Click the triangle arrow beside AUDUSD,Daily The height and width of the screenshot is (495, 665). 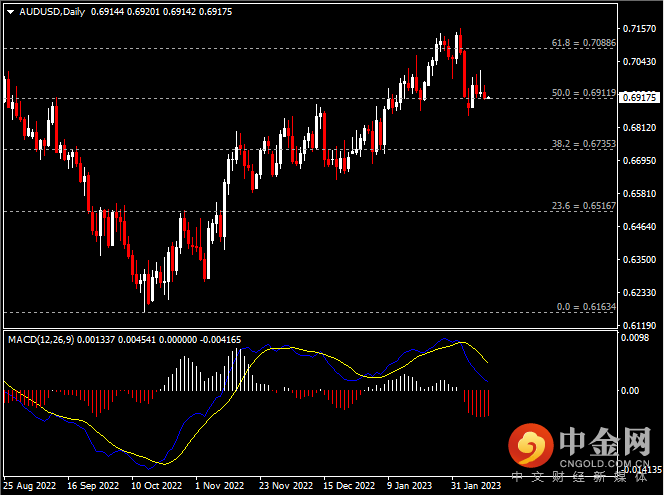[10, 10]
